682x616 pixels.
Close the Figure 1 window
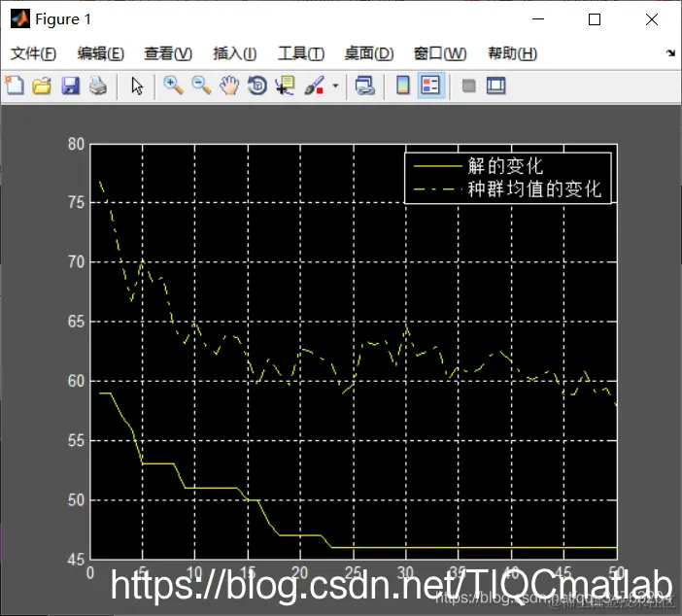click(652, 19)
